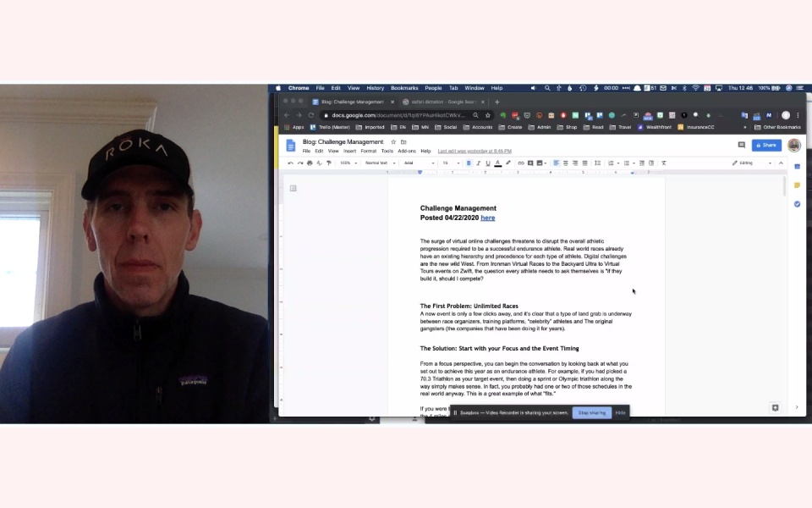Open the Wi-Fi menu bar icon
The width and height of the screenshot is (812, 508).
pyautogui.click(x=695, y=88)
